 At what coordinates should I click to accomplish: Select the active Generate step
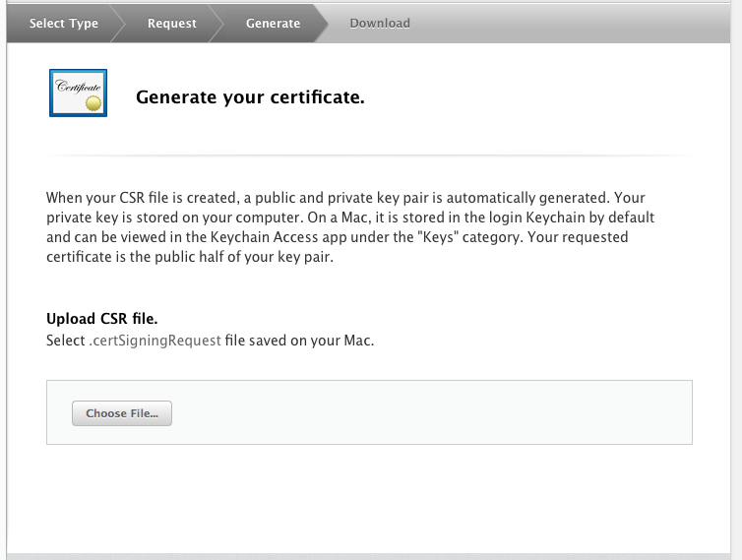point(273,23)
